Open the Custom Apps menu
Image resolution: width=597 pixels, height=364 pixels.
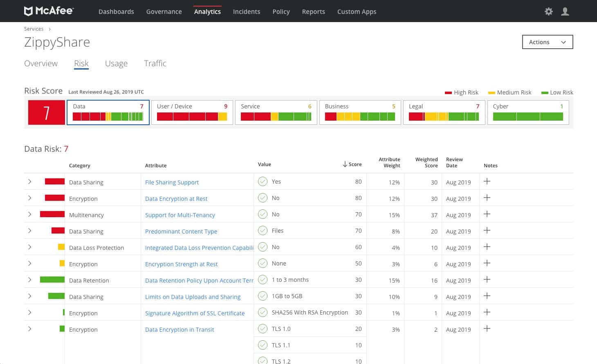click(x=357, y=11)
